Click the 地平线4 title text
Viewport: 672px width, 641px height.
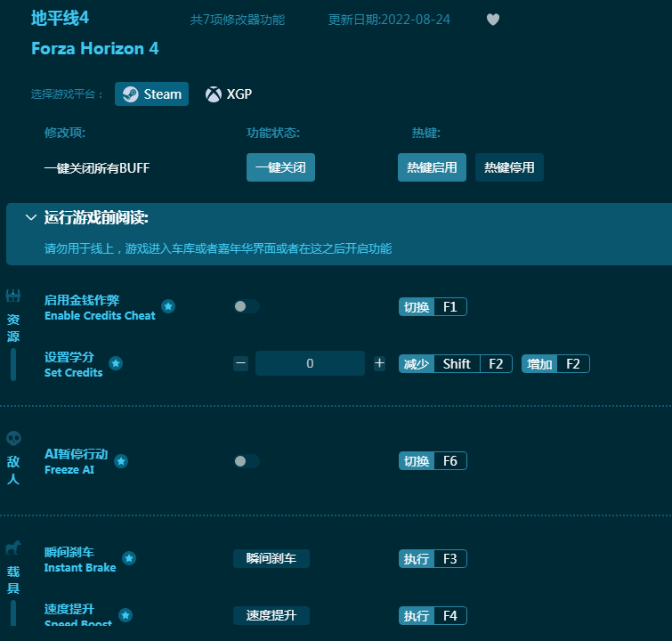coord(60,19)
